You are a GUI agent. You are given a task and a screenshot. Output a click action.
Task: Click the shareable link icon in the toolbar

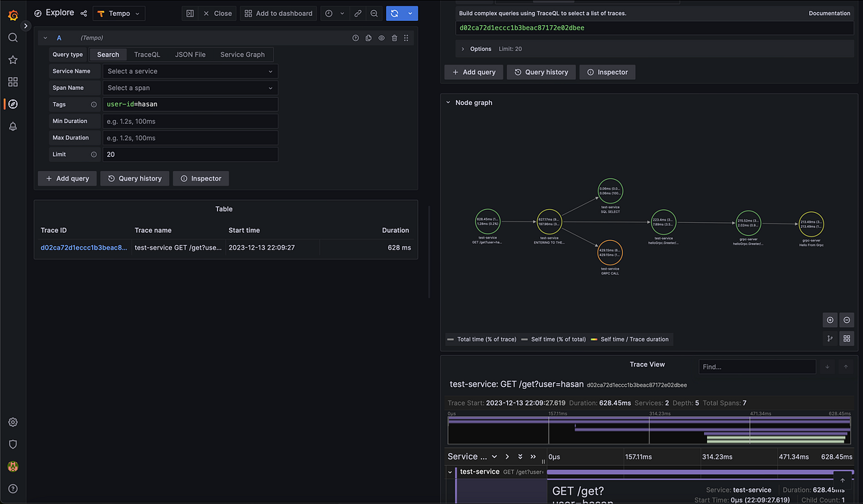coord(357,13)
